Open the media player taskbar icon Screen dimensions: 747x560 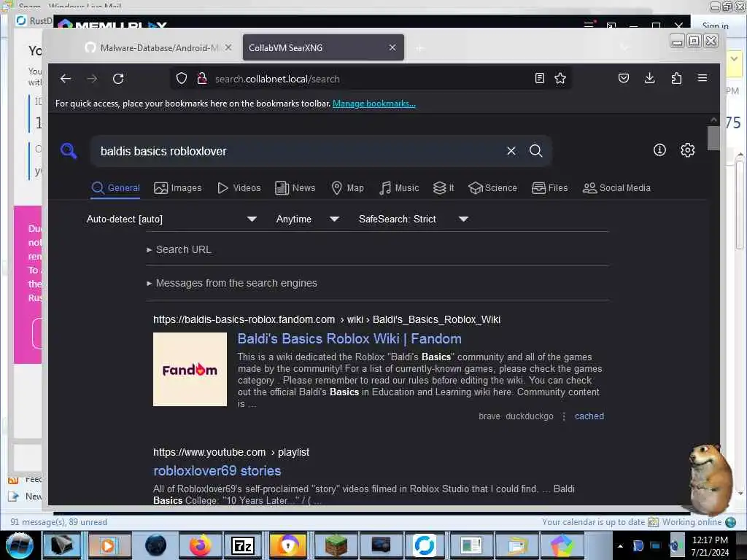point(108,545)
